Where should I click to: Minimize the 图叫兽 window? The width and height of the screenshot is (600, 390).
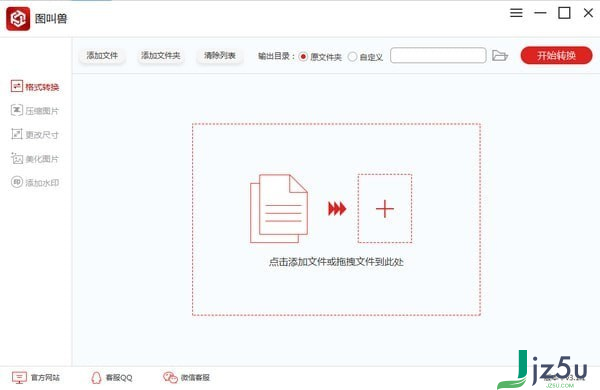tap(540, 13)
